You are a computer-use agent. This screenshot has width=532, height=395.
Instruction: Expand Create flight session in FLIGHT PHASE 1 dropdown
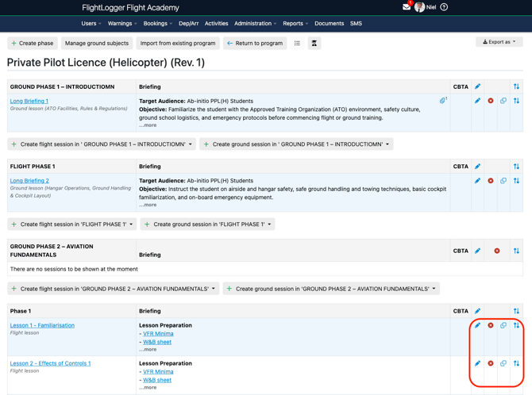tap(72, 224)
